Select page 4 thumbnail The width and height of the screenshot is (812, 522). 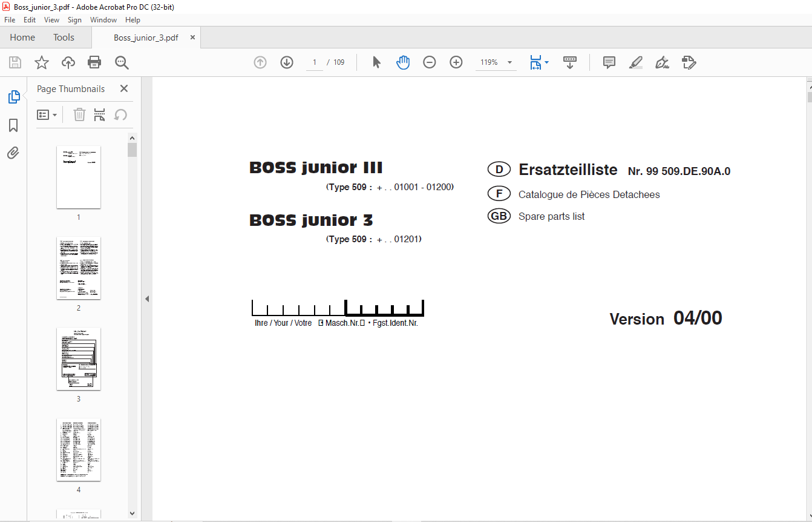click(x=79, y=449)
